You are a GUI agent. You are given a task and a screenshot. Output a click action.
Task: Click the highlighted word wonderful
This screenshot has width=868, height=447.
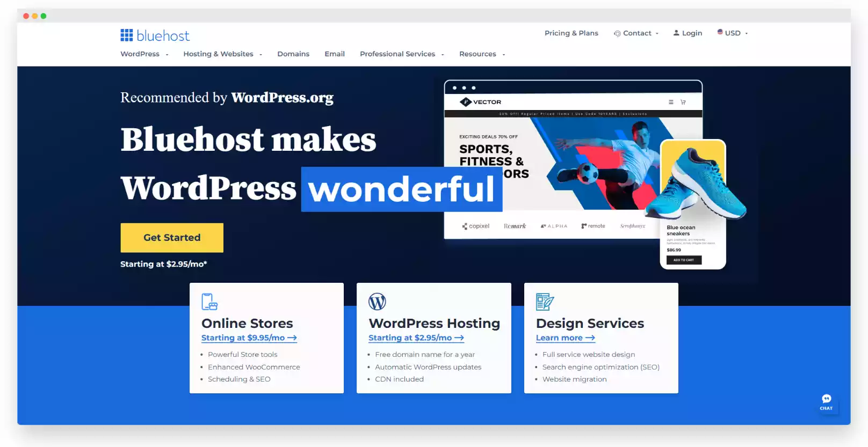tap(402, 189)
